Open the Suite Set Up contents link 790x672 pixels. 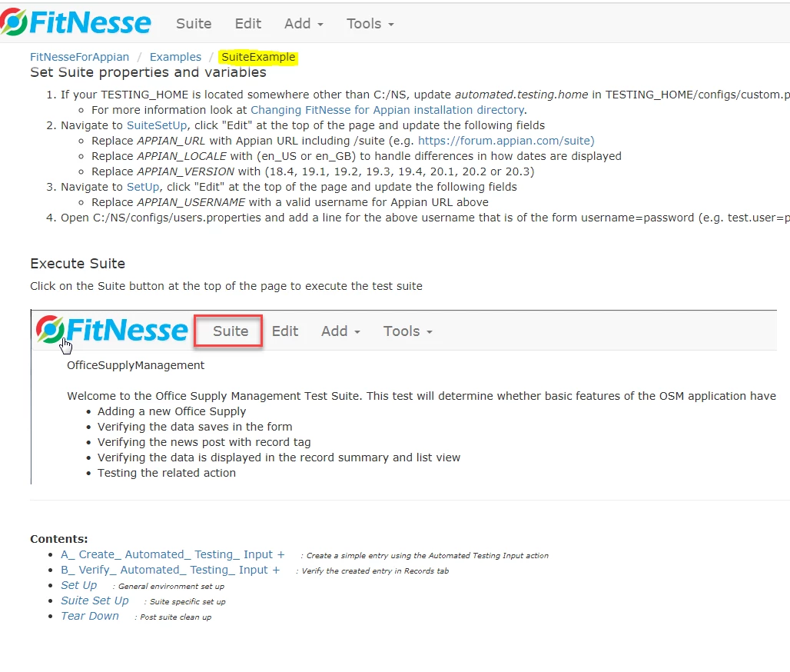(95, 601)
